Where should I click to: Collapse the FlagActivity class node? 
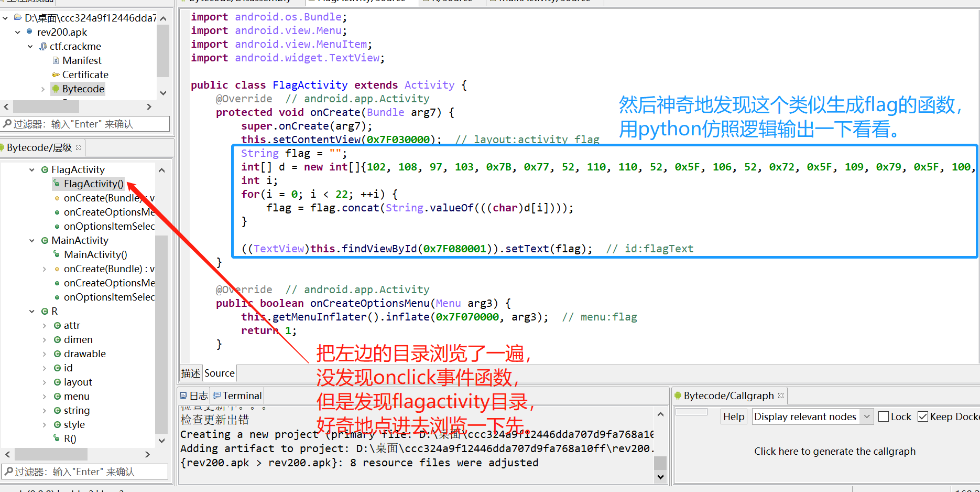point(32,169)
